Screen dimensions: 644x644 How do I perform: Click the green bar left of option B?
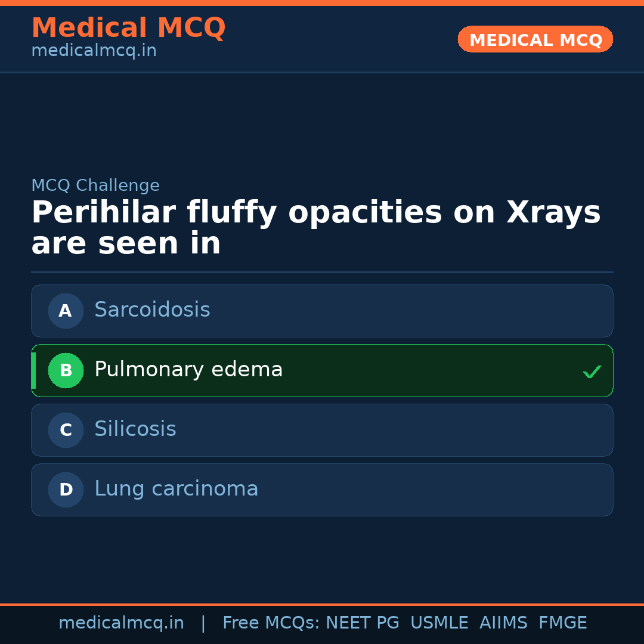pyautogui.click(x=33, y=370)
